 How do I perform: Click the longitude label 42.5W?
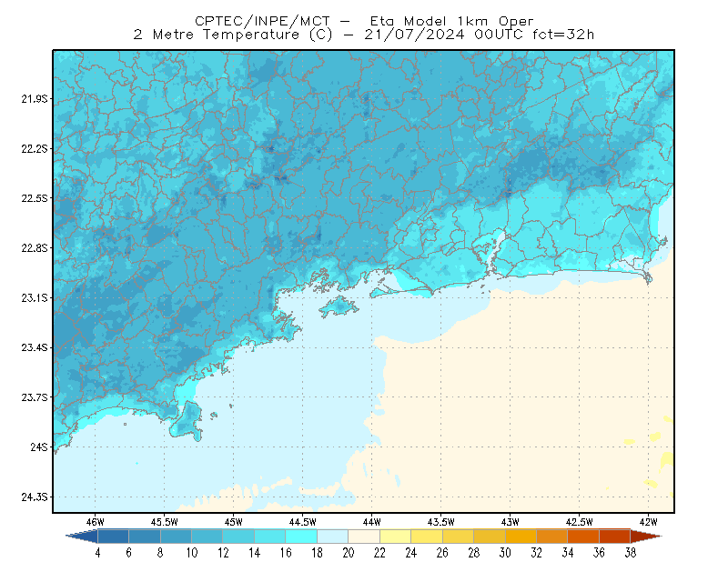click(x=580, y=522)
